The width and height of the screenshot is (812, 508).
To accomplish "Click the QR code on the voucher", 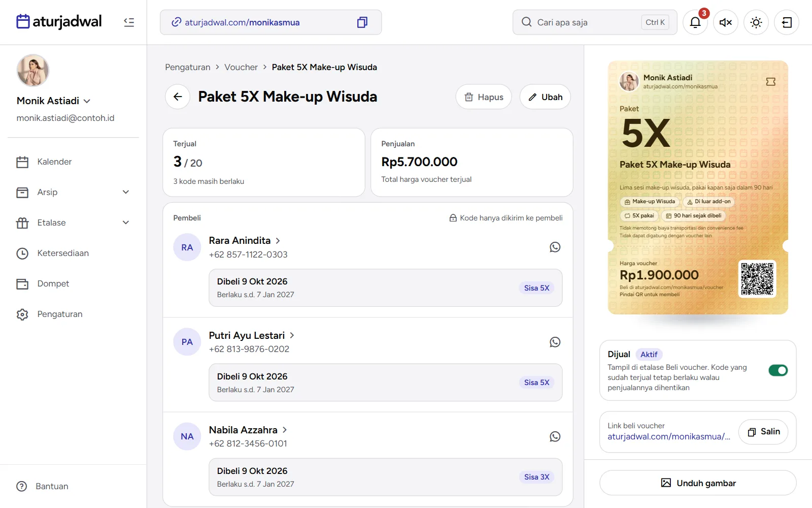I will click(x=757, y=279).
